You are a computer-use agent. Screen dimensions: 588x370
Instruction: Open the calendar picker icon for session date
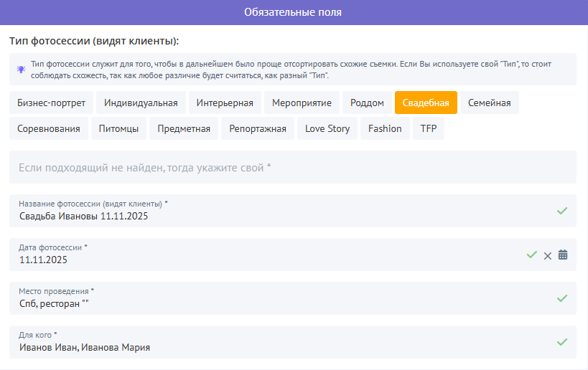563,255
